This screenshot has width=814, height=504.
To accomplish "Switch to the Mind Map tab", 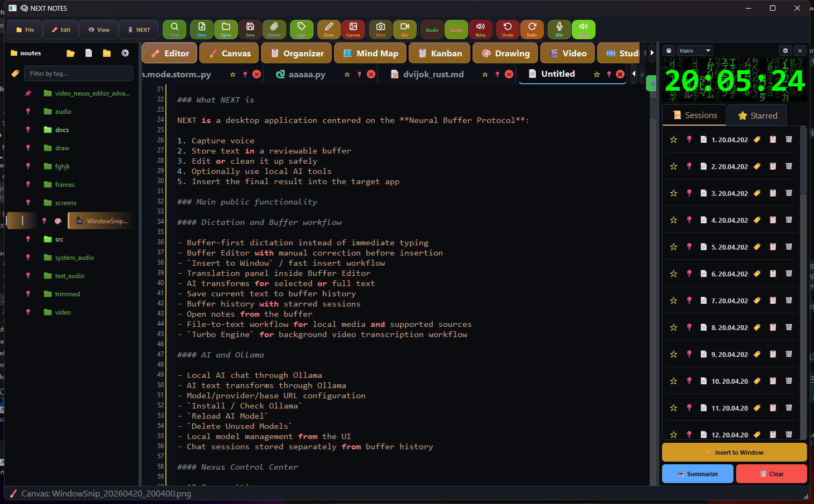I will point(370,53).
